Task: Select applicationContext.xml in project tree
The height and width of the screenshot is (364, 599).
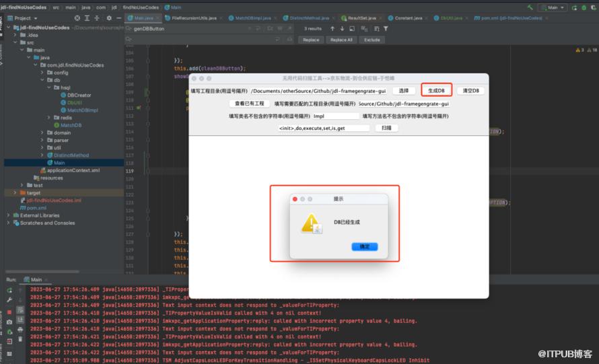Action: coord(73,170)
